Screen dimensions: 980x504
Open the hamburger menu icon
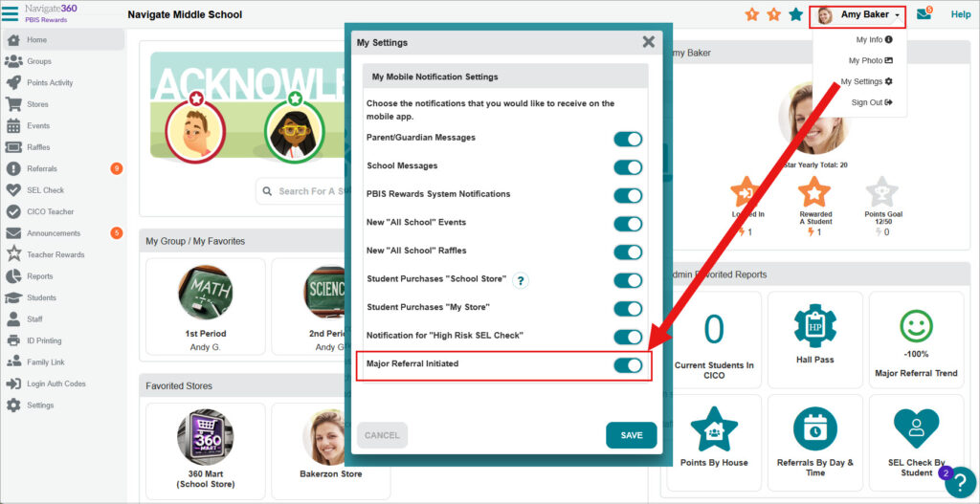tap(11, 12)
